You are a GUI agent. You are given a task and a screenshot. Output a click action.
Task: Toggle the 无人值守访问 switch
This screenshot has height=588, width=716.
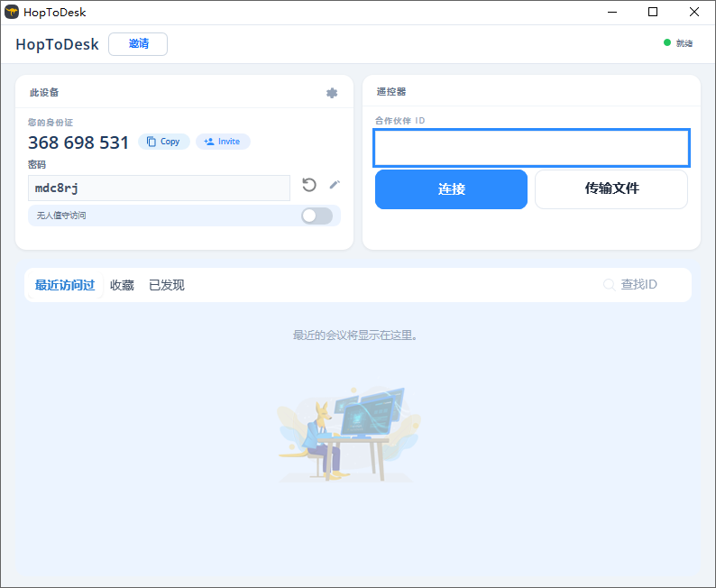click(317, 216)
